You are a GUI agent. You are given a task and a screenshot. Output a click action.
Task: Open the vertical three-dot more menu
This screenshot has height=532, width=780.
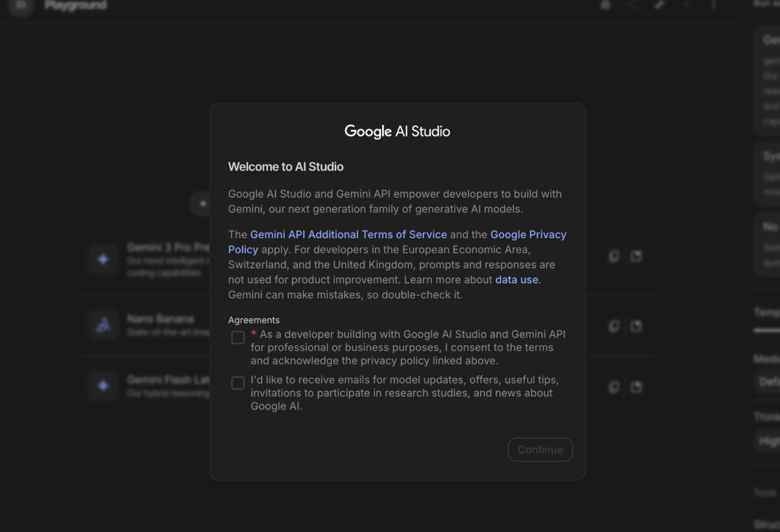click(x=713, y=5)
